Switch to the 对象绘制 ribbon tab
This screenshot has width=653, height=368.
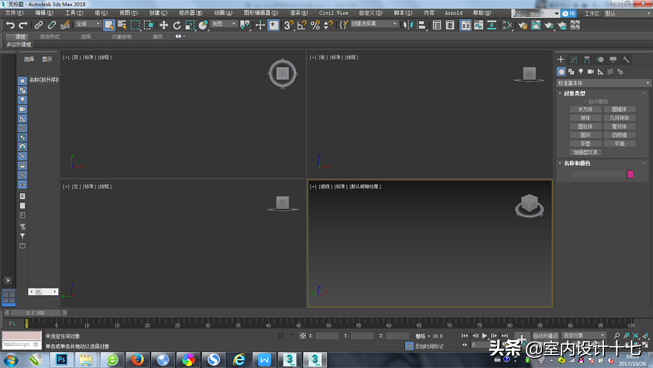121,37
